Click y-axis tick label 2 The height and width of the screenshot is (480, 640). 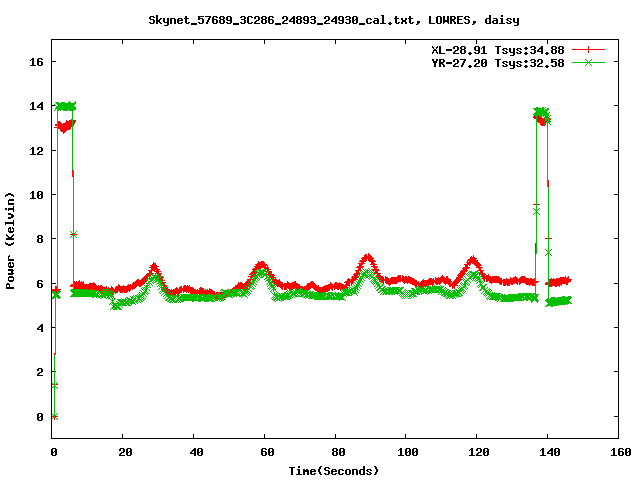click(x=40, y=372)
